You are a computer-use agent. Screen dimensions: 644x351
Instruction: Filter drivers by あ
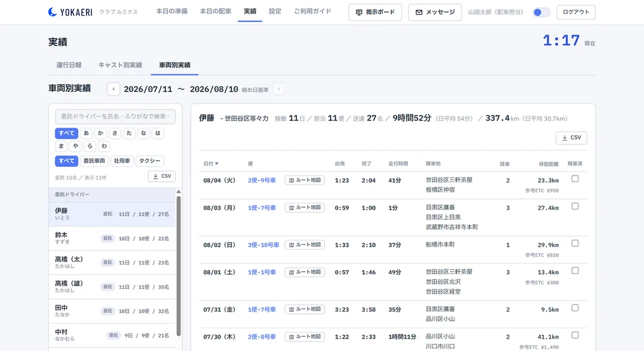point(86,133)
